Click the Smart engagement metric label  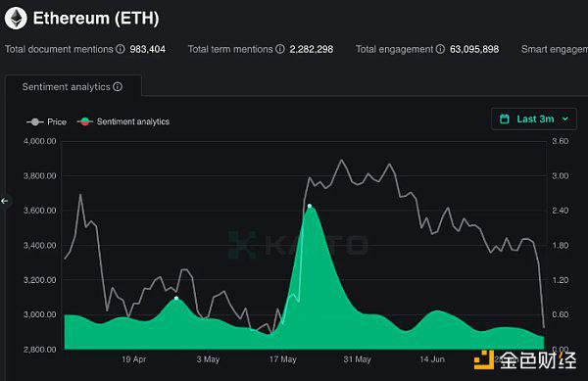[555, 49]
